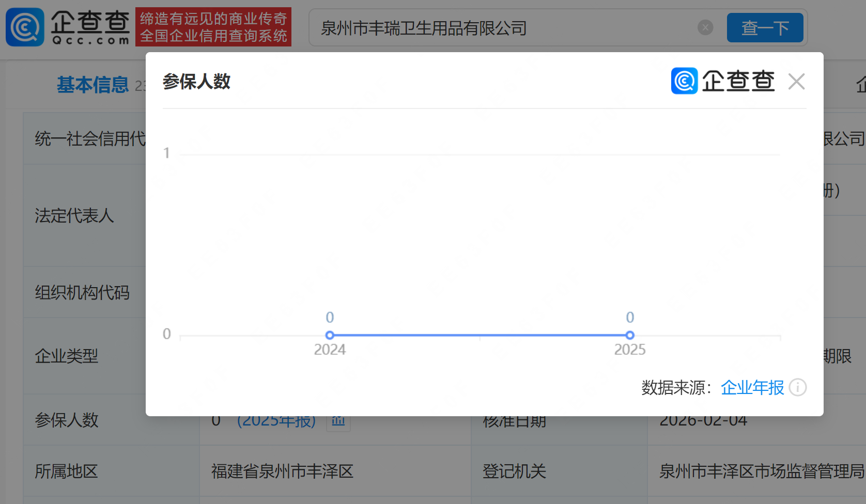
Task: Click the 查一下 search button
Action: [x=765, y=27]
